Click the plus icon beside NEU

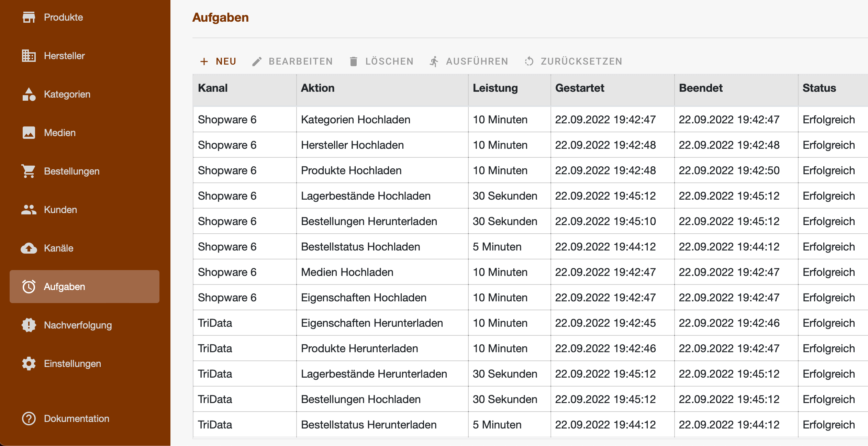point(204,62)
